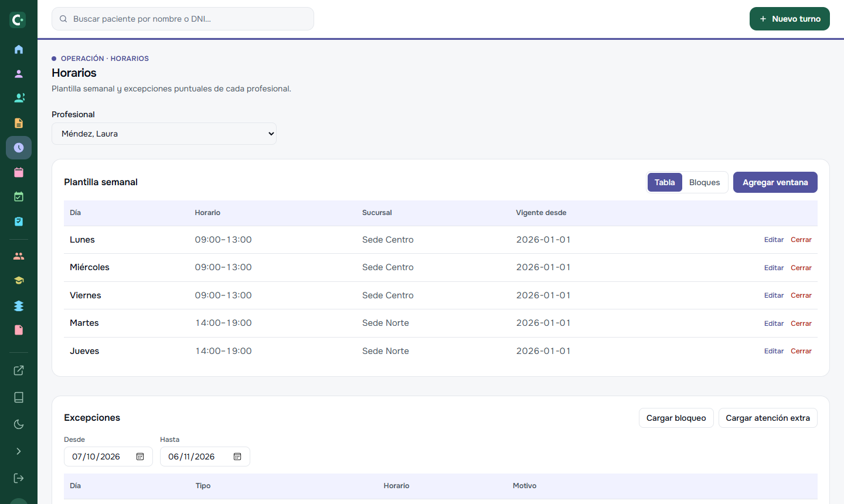Close the Viernes schedule row
Image resolution: width=844 pixels, height=504 pixels.
coord(801,295)
